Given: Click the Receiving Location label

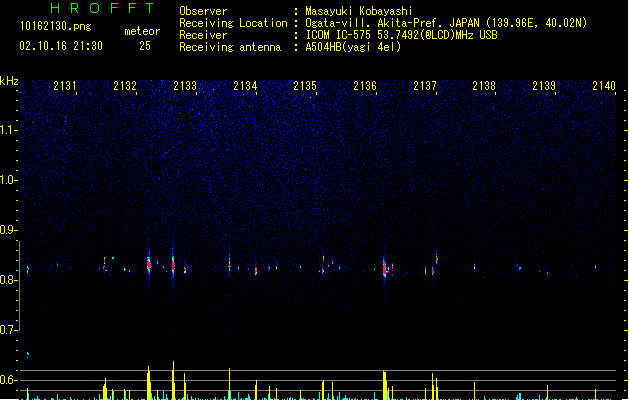Looking at the screenshot, I should pyautogui.click(x=233, y=23).
